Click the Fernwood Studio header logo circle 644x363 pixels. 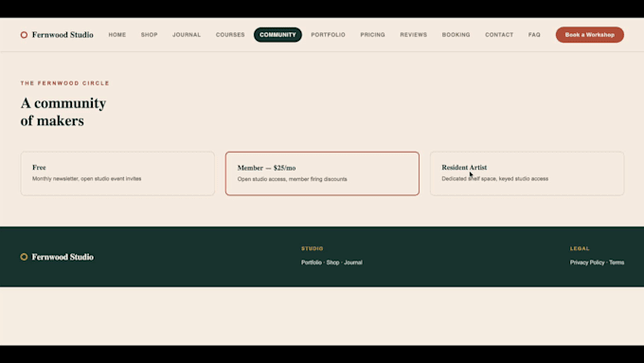coord(24,35)
